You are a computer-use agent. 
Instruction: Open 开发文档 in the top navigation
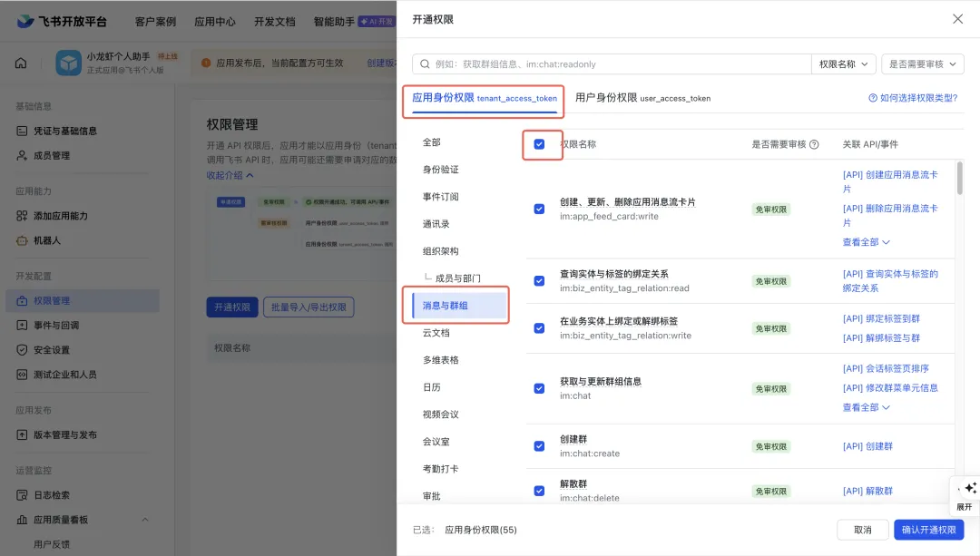[274, 22]
